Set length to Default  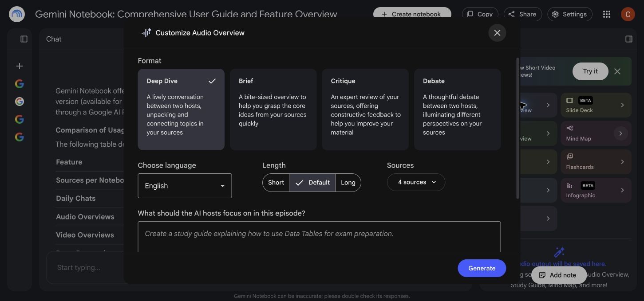coord(312,183)
